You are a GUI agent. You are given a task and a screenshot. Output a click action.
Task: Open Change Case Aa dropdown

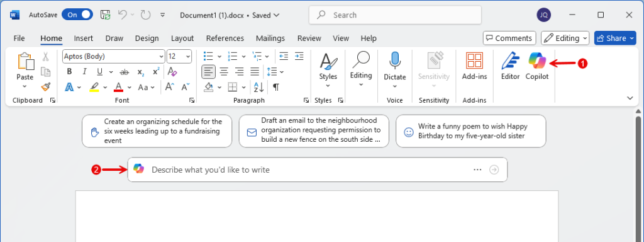pyautogui.click(x=146, y=87)
